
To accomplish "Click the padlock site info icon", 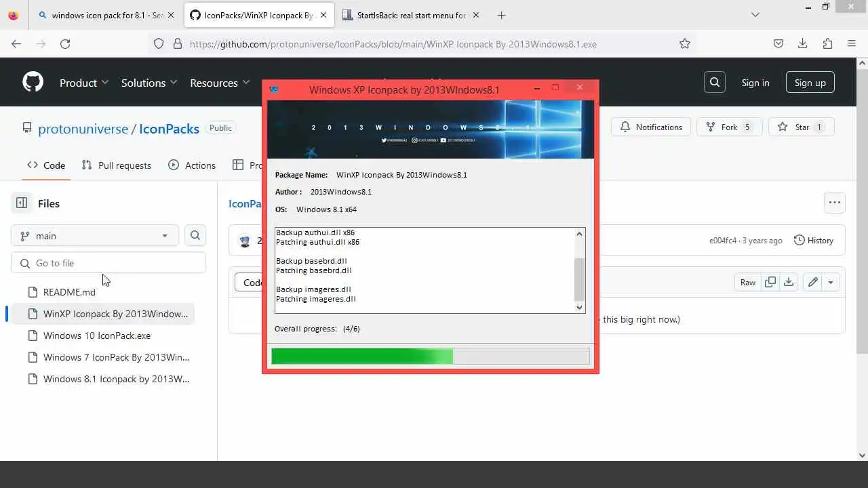I will tap(178, 43).
